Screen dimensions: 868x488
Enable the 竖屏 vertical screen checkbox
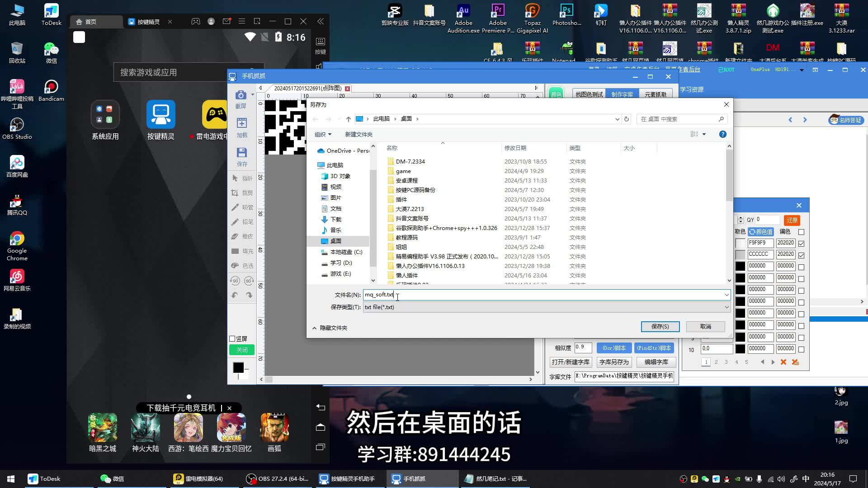click(231, 338)
